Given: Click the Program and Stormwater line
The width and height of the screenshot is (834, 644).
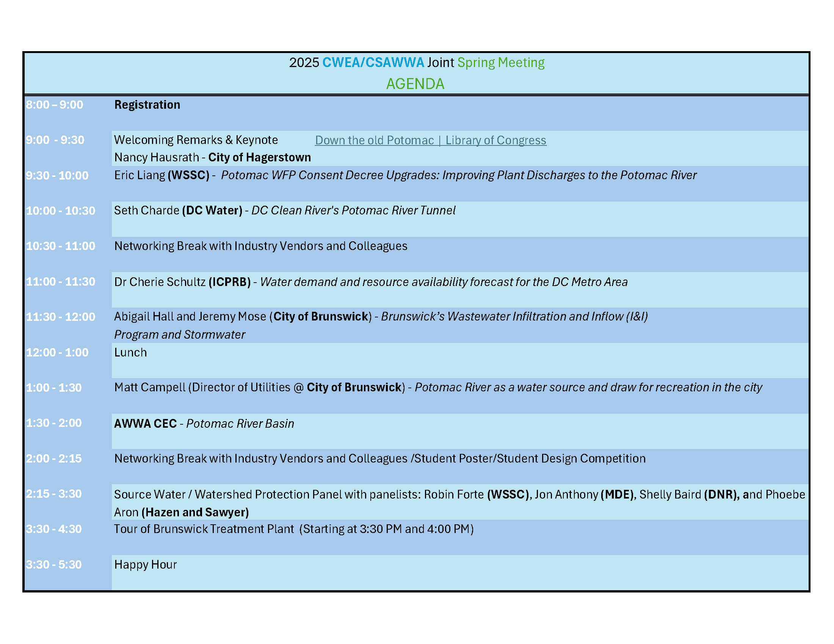Looking at the screenshot, I should [x=179, y=335].
